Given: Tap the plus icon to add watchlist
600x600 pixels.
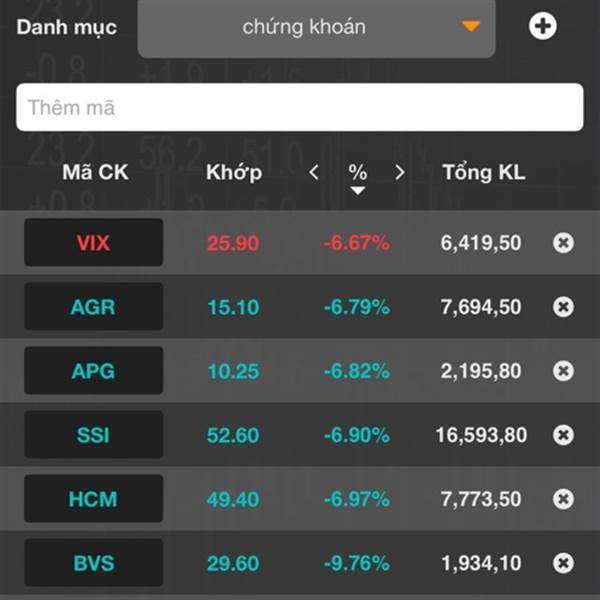Looking at the screenshot, I should coord(543,26).
